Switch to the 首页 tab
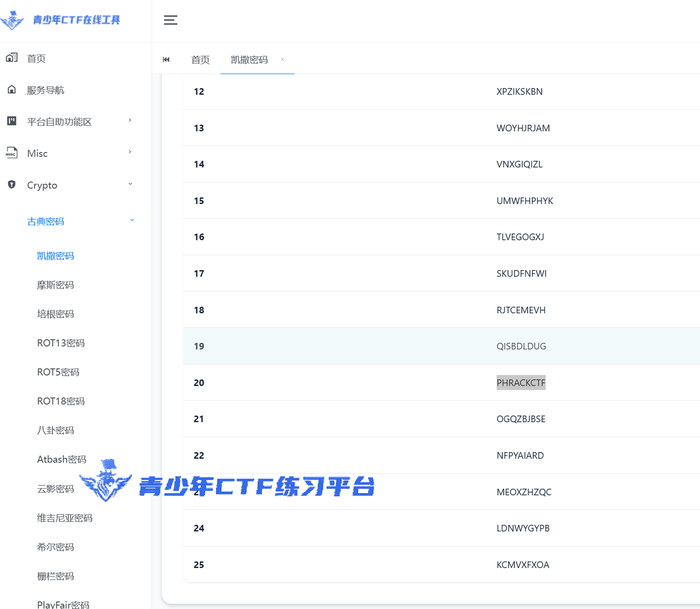This screenshot has height=609, width=700. tap(200, 60)
